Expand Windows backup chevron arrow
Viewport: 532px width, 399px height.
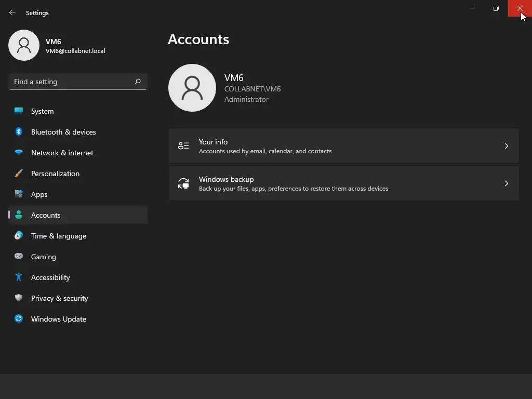pyautogui.click(x=506, y=183)
